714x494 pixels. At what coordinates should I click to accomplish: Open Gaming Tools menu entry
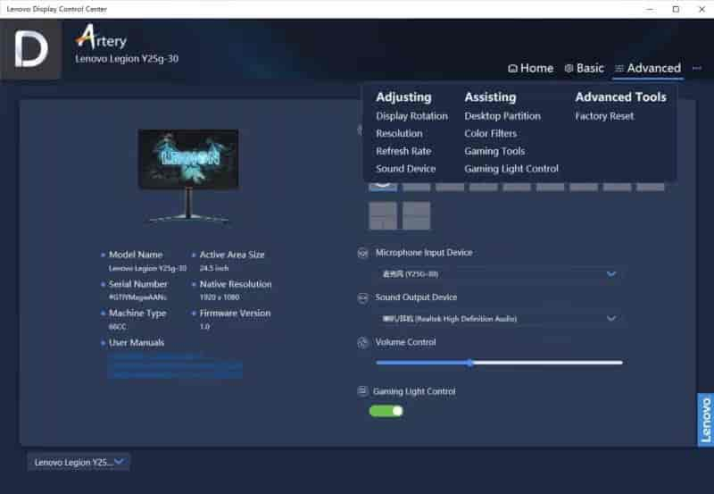(495, 151)
